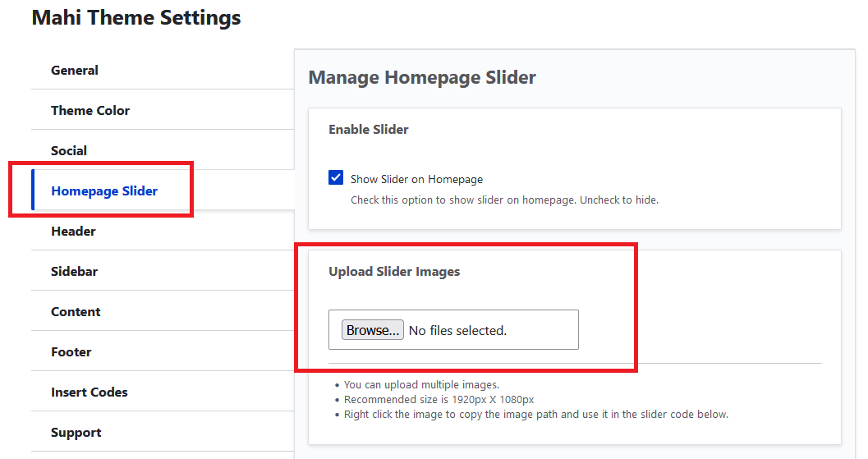Select the Footer tab

(71, 352)
